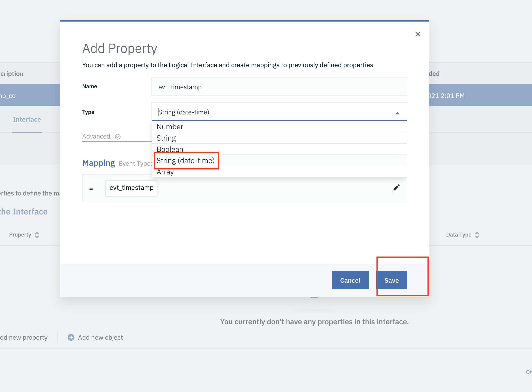
Task: Click the Advanced chevron circle icon
Action: click(x=118, y=137)
